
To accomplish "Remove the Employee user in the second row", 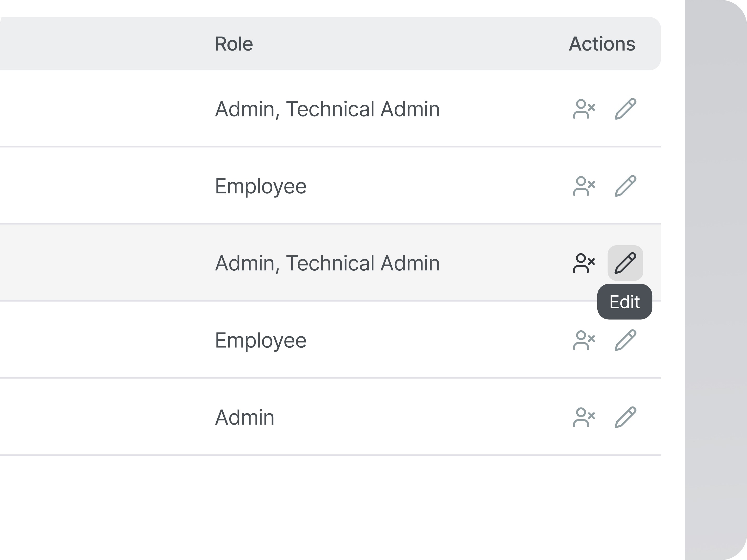I will (584, 186).
